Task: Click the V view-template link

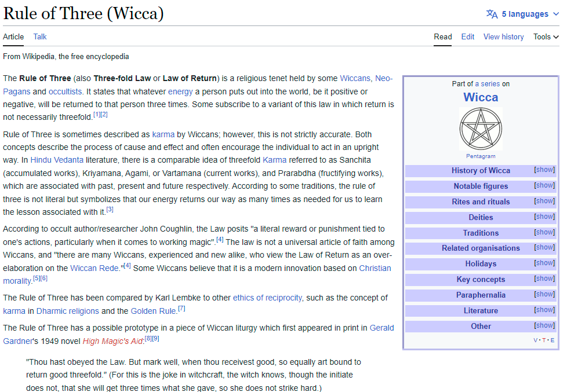Action: coord(535,340)
